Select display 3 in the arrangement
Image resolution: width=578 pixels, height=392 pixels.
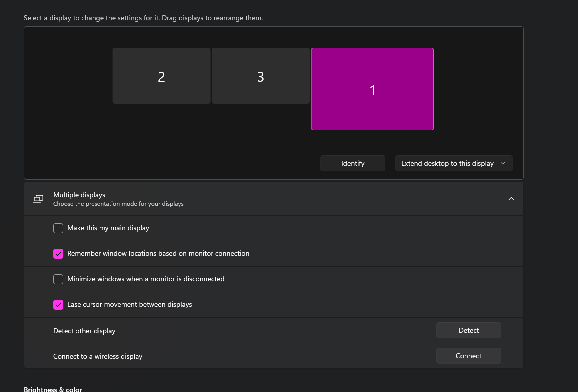pyautogui.click(x=261, y=76)
